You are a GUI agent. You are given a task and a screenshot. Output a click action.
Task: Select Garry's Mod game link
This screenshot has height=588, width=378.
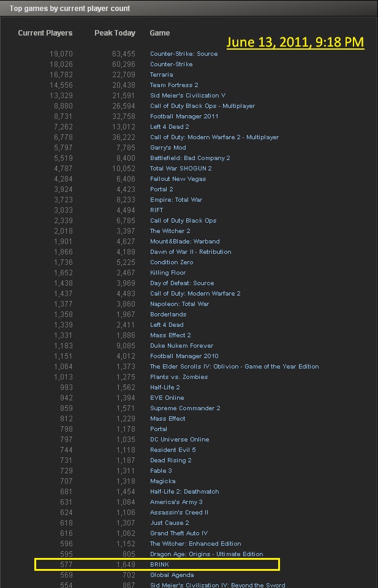(168, 148)
